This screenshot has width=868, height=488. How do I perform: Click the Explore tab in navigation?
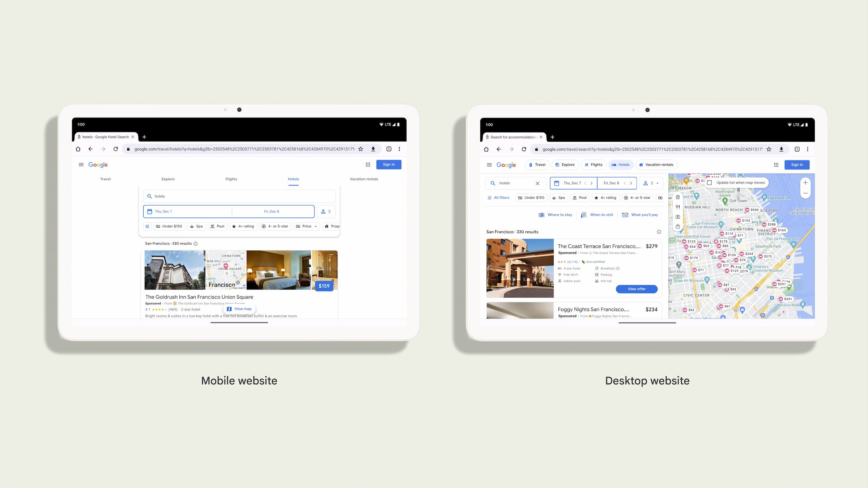(167, 179)
